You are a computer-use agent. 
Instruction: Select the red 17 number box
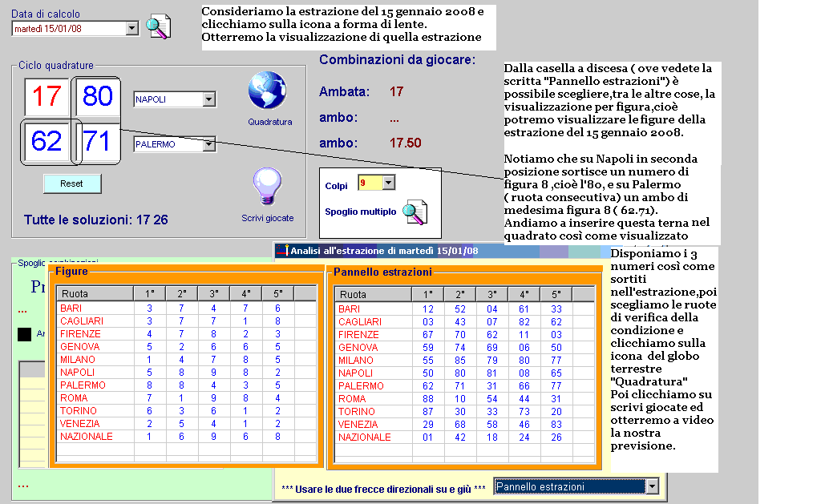click(47, 96)
